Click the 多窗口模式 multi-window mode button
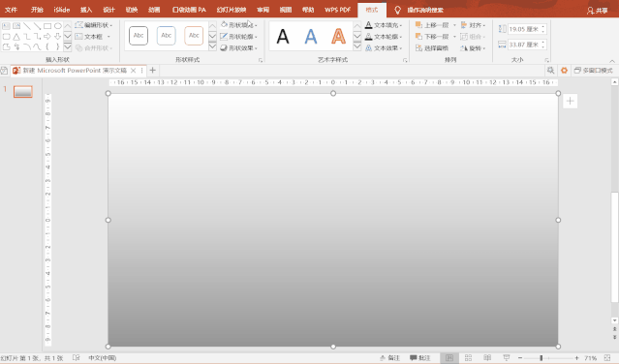 [x=594, y=71]
